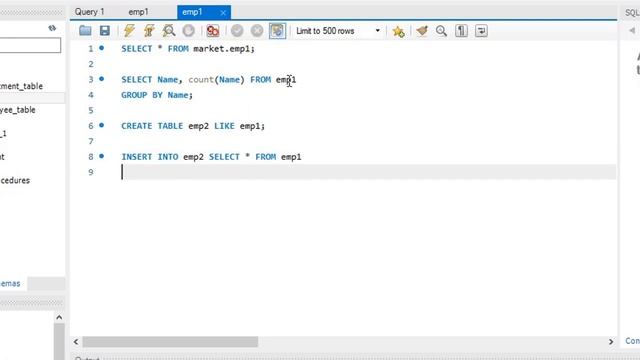Stop query execution hand icon
Viewport: 640px width, 360px height.
[x=189, y=31]
